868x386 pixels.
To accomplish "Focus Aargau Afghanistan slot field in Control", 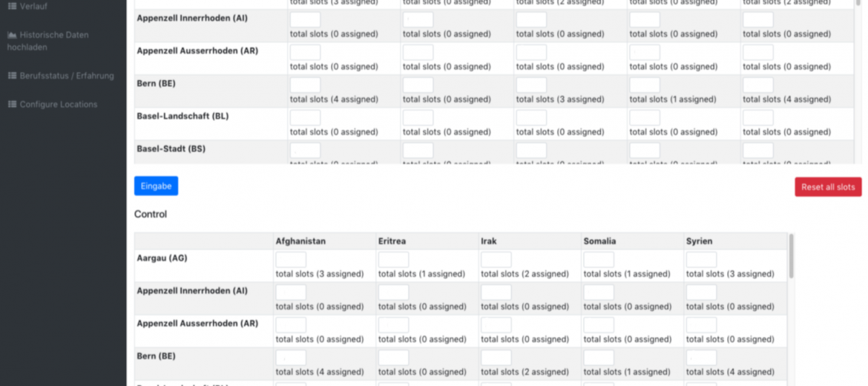I will [291, 260].
